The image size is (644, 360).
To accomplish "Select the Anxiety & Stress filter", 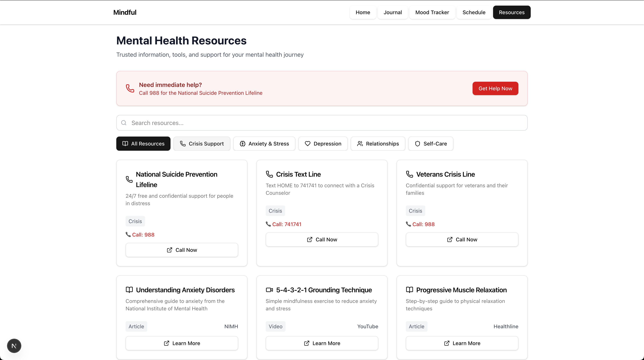I will coord(264,144).
